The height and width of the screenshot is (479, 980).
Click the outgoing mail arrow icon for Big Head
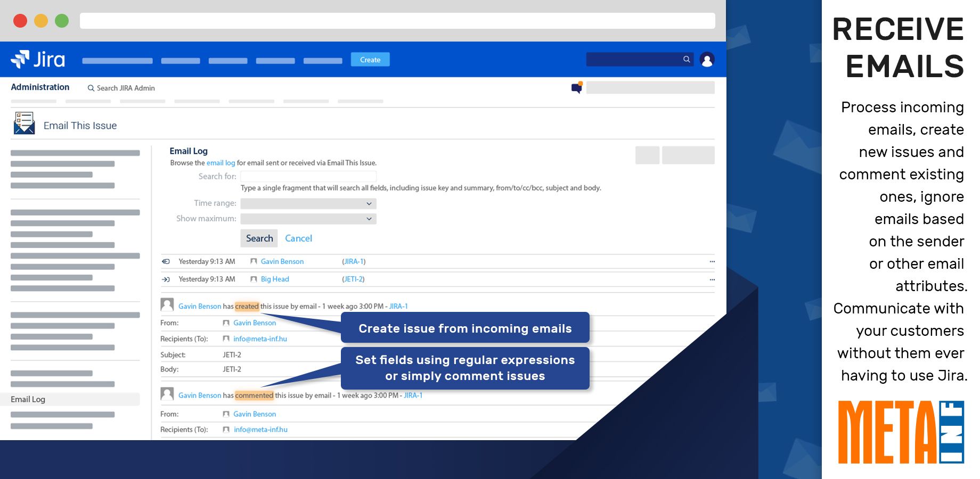(166, 279)
